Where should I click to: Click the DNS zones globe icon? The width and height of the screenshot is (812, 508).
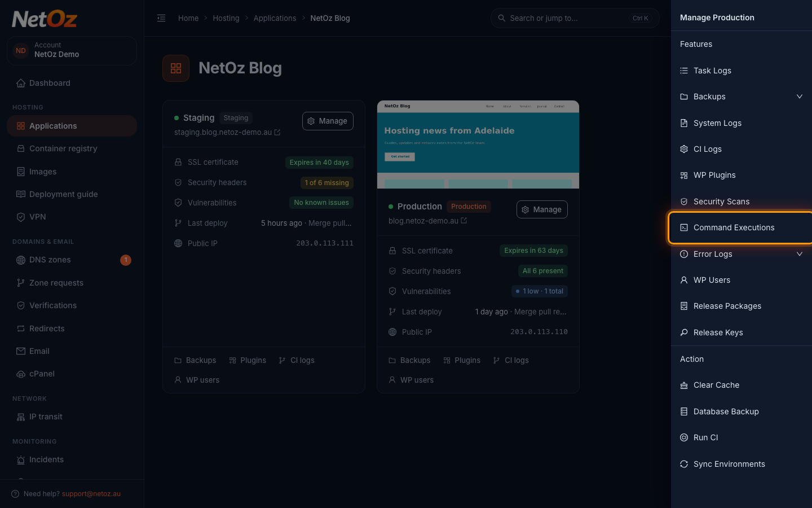[x=21, y=260]
